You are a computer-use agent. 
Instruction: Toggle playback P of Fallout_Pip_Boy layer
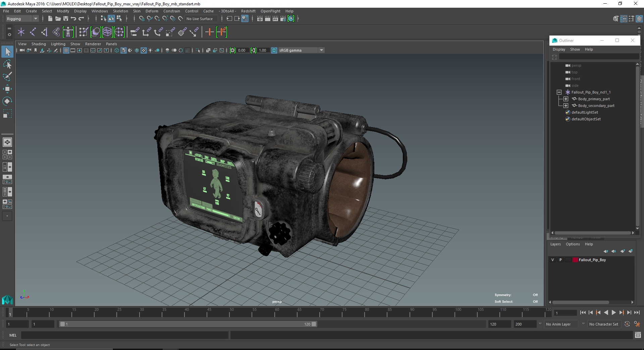(x=560, y=260)
